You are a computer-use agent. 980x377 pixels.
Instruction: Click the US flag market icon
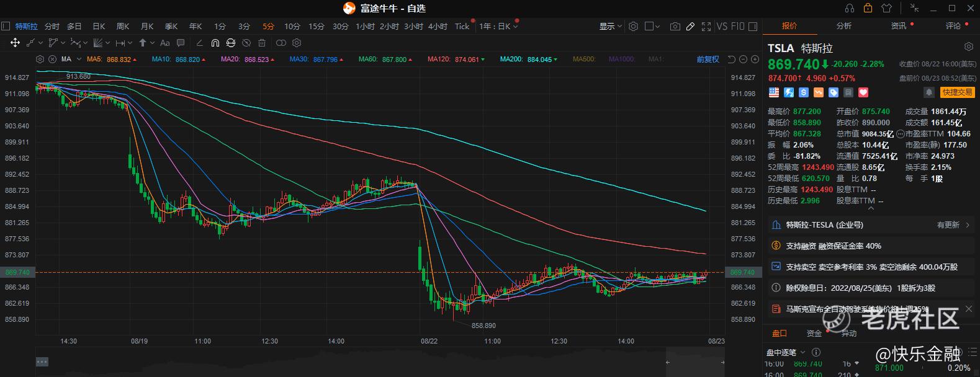pos(774,92)
